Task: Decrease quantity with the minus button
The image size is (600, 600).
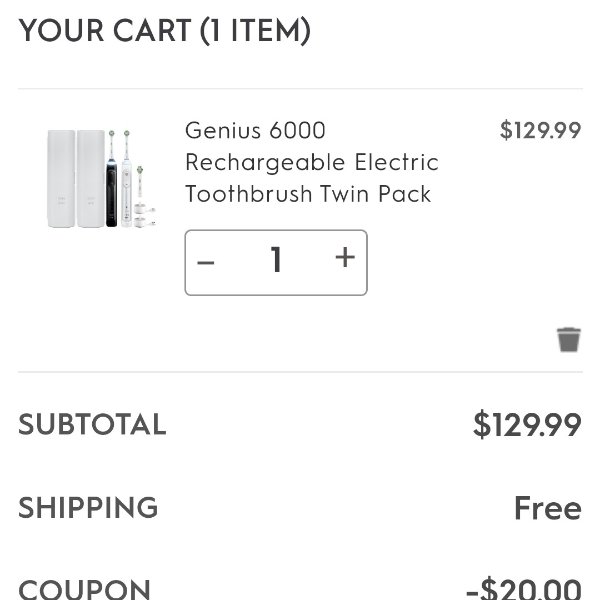Action: 205,262
